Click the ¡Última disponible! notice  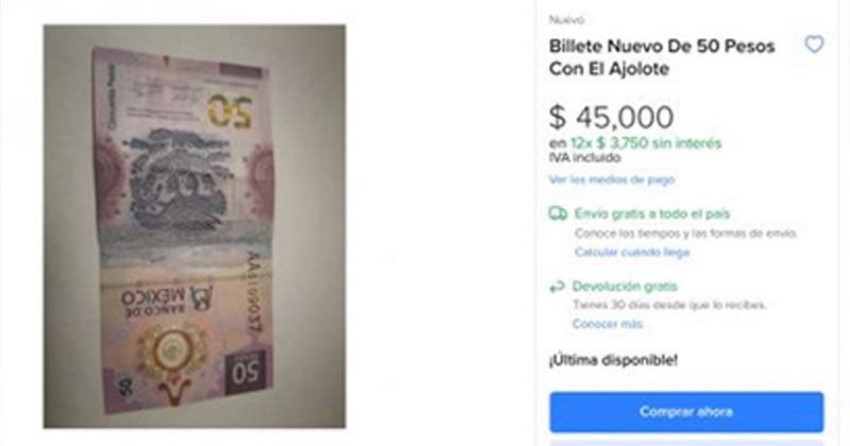click(x=613, y=360)
